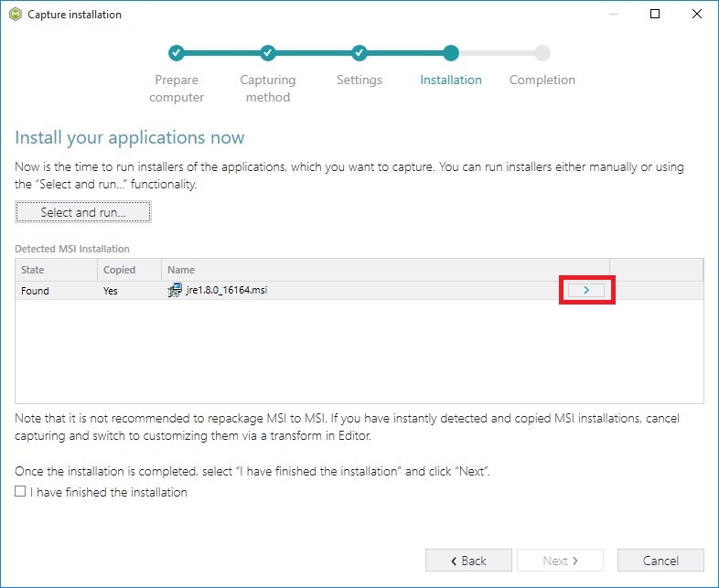Click the MSI installer icon beside jre1.8.0_16164.msi
This screenshot has width=719, height=588.
(174, 290)
